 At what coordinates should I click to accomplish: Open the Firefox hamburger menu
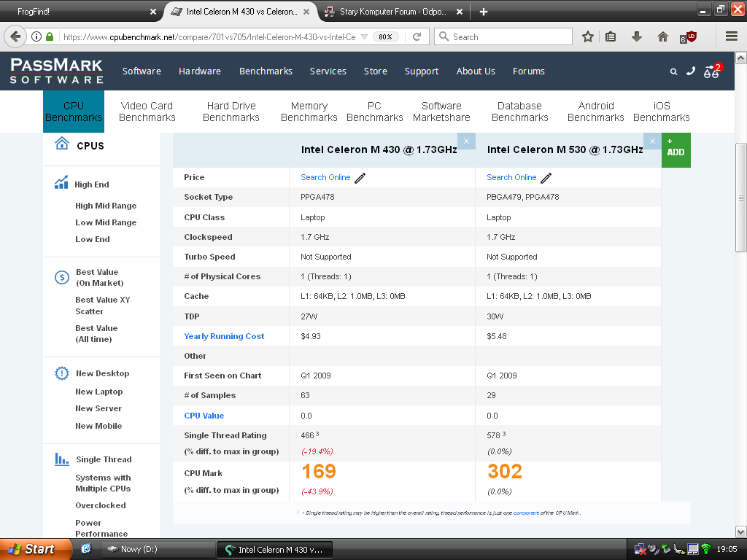click(x=731, y=36)
